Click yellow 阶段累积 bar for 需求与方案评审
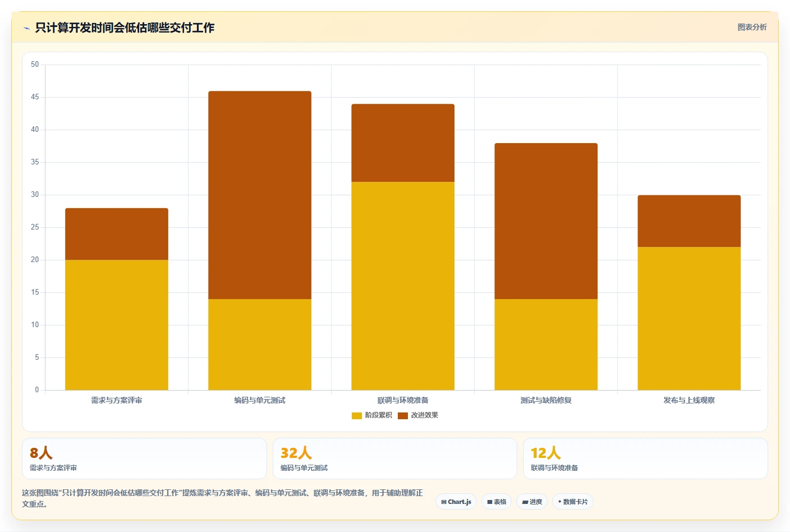 pyautogui.click(x=117, y=325)
